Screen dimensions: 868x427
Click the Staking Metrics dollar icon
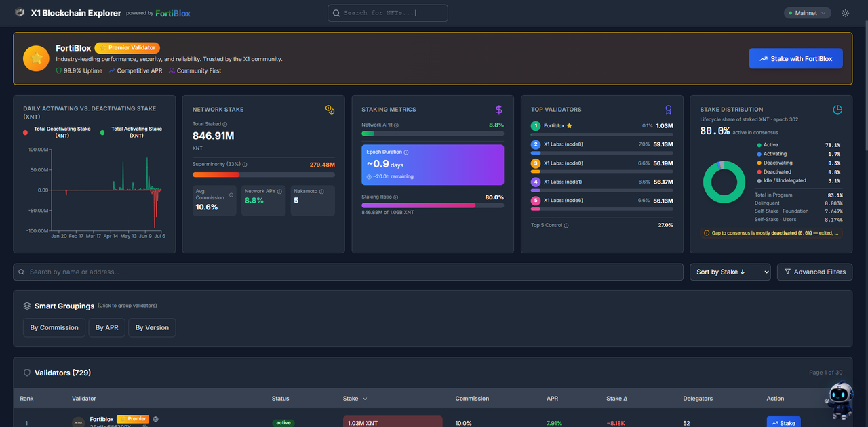499,109
